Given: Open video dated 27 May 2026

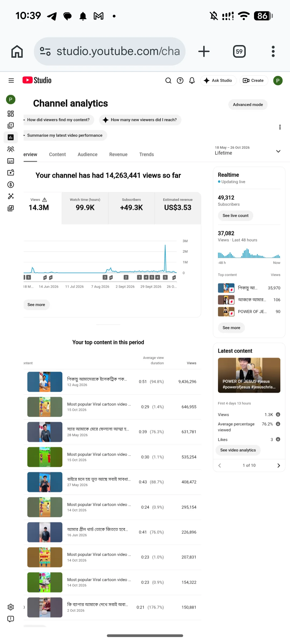Looking at the screenshot, I should tap(112, 482).
